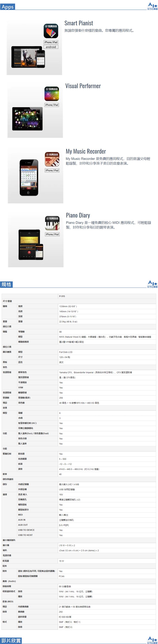
Task: Click the 全方位樂器 logo beside Apps header
Action: point(152,6)
